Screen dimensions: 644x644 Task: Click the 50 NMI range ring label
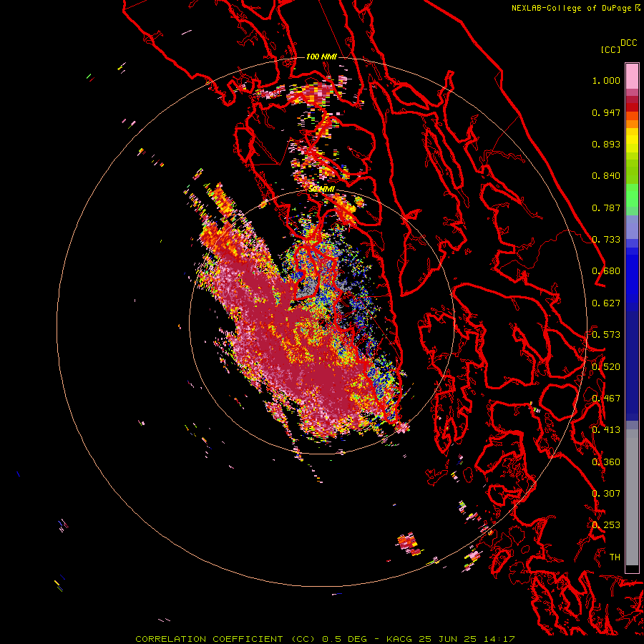[321, 190]
